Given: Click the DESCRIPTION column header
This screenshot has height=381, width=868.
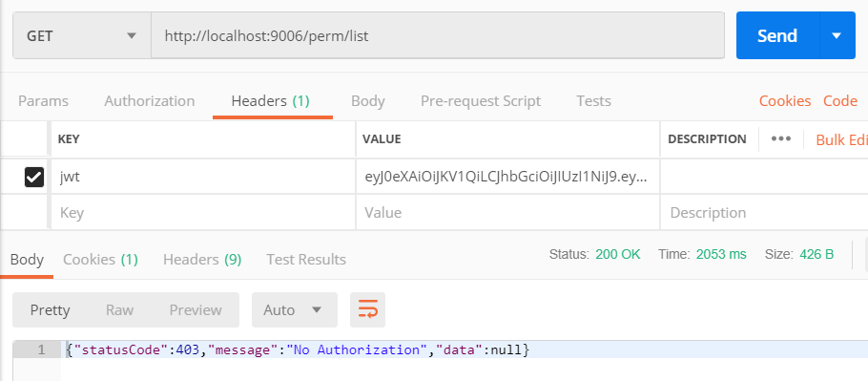Looking at the screenshot, I should pos(707,139).
